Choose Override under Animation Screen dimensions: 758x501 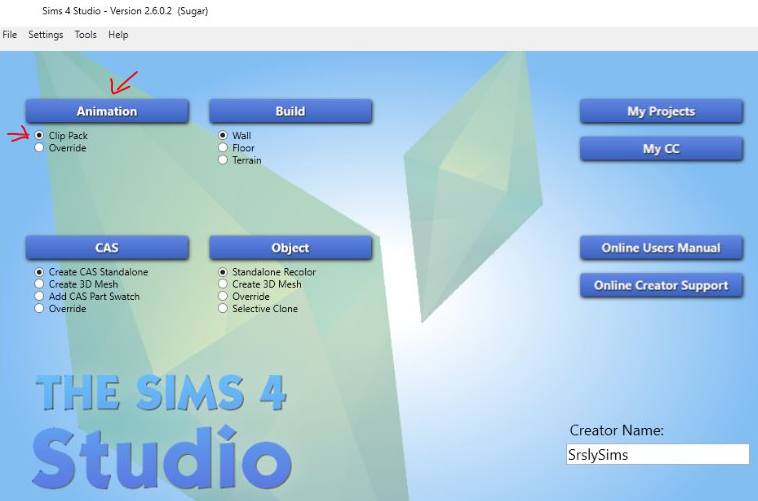pyautogui.click(x=40, y=148)
